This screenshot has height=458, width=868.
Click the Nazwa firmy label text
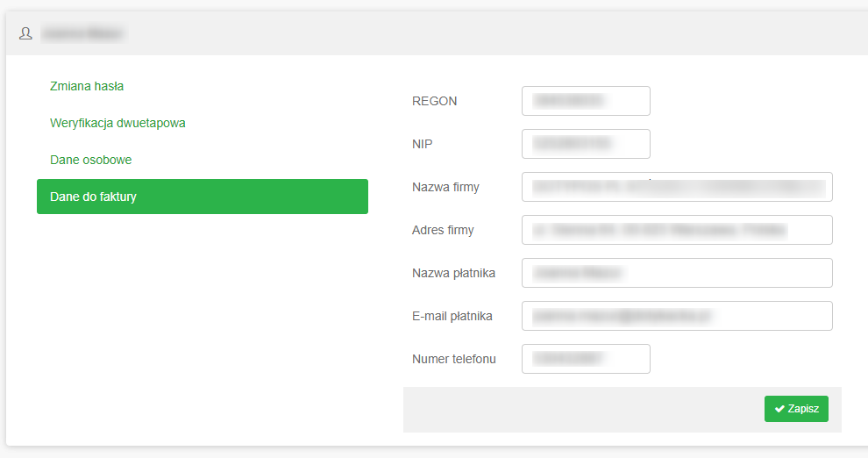[445, 187]
